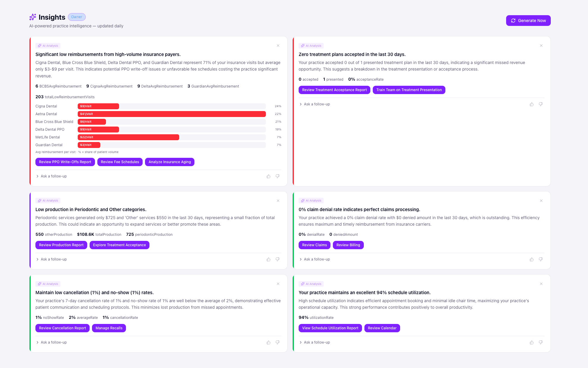This screenshot has height=368, width=588.
Task: Click the AI Analysis tag on schedule utilization card
Action: tap(311, 284)
